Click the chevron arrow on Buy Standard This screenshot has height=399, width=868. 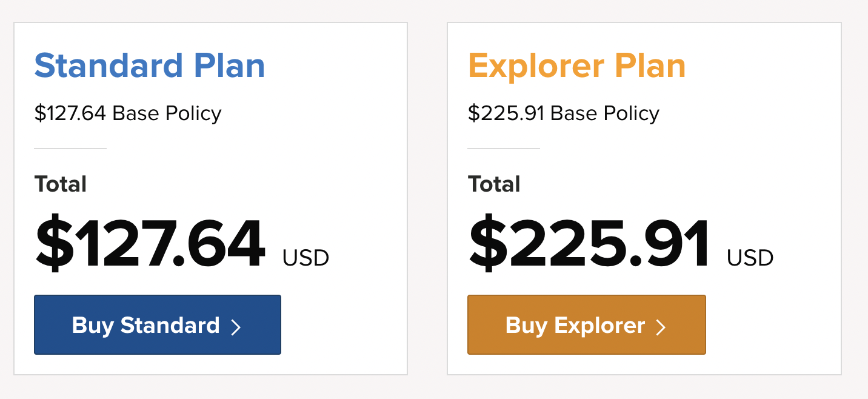[x=236, y=327]
